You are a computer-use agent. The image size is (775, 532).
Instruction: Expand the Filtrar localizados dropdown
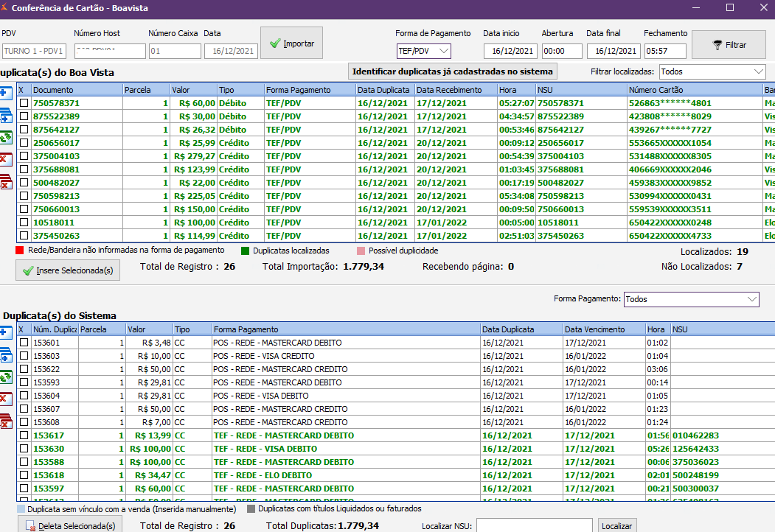point(712,71)
